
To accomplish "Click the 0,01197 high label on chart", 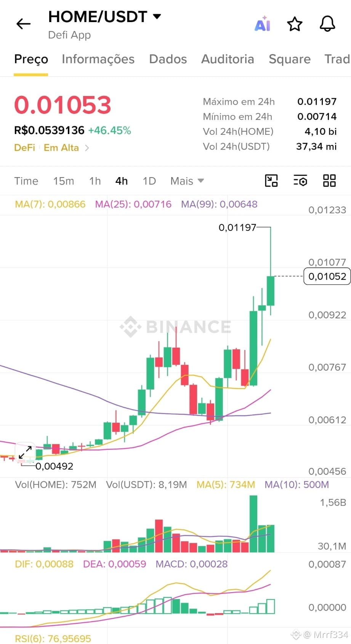I will [x=237, y=227].
